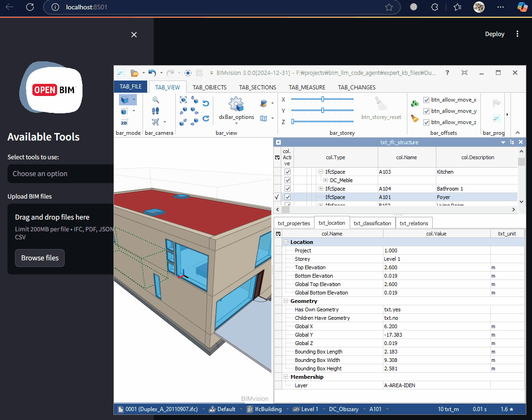This screenshot has width=532, height=420.
Task: Click the rotate-left arrow in bar_view group
Action: tap(205, 104)
